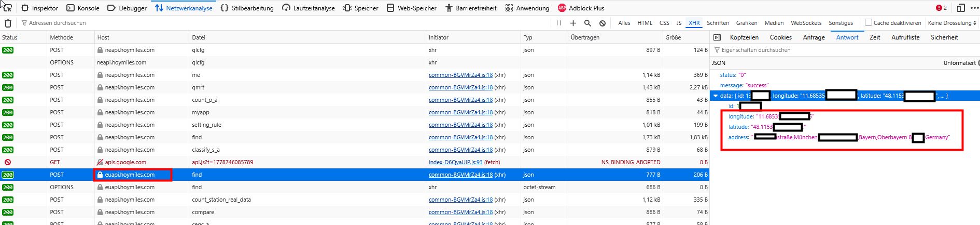Enable the Cache deaktivieren checkbox

pos(868,22)
